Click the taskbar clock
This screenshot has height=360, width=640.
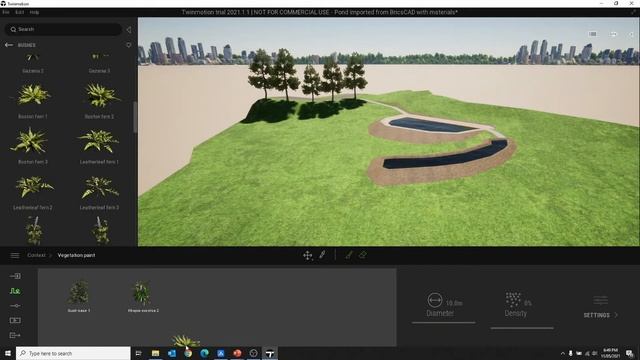pos(610,353)
